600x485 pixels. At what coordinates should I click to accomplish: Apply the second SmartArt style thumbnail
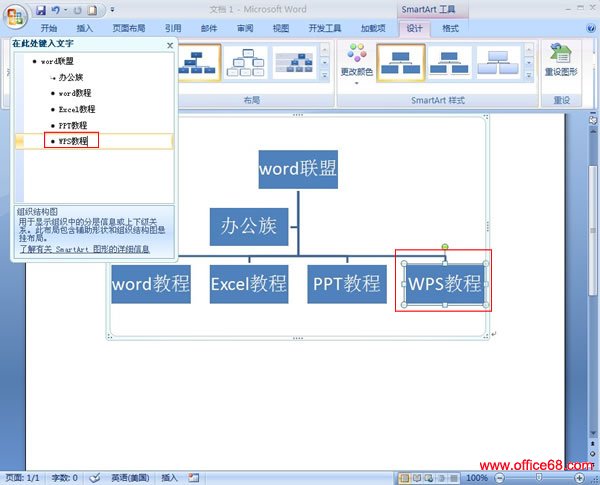[x=449, y=63]
